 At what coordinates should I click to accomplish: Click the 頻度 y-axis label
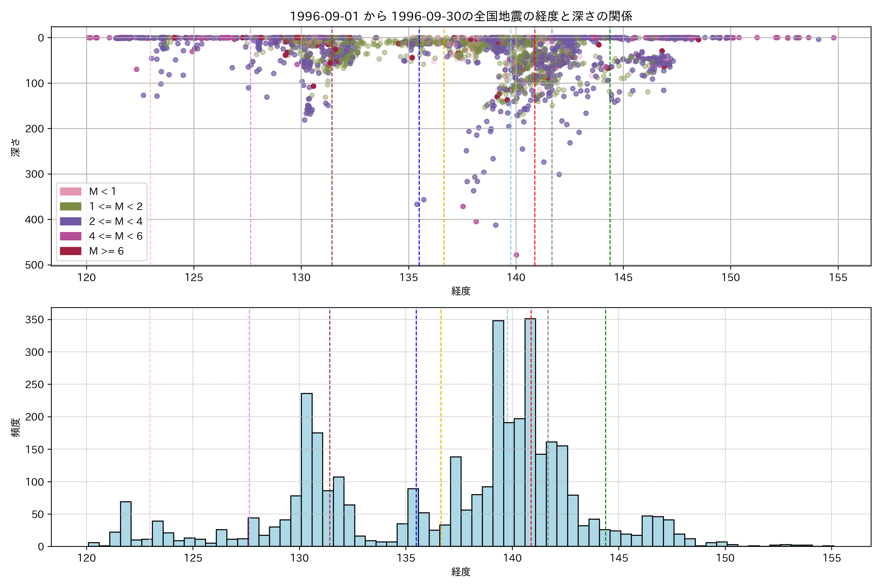click(x=15, y=428)
